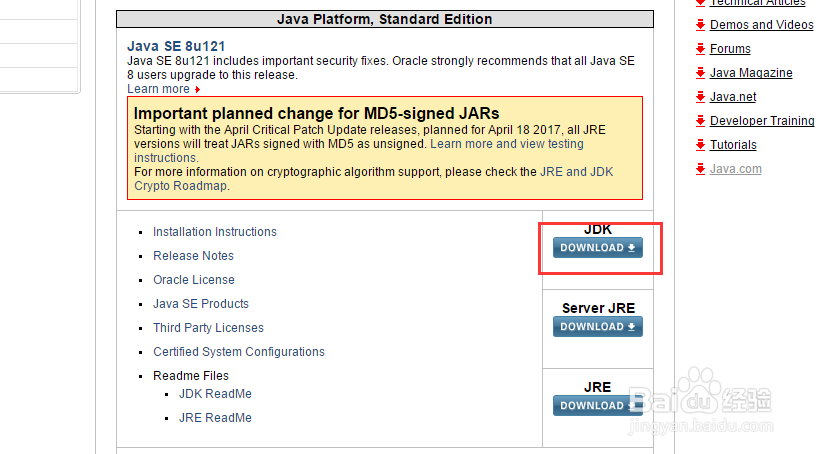
Task: Click red arrow icon beside Forums
Action: [x=701, y=49]
